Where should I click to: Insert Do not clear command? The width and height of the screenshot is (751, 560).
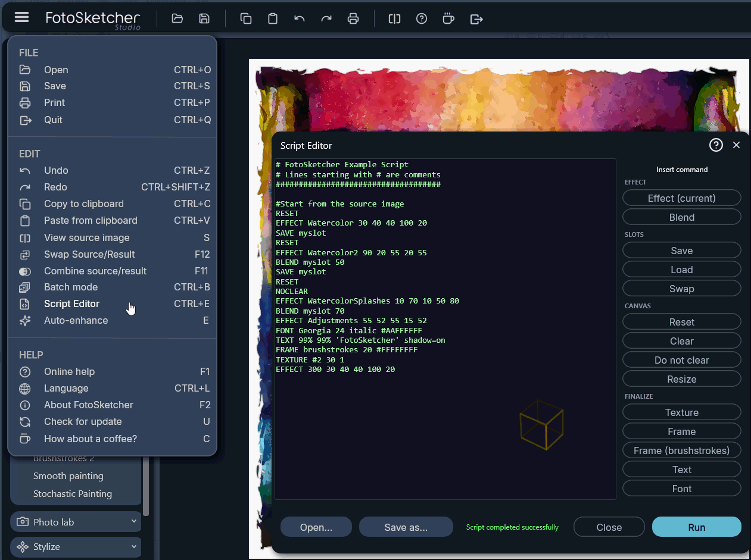681,360
